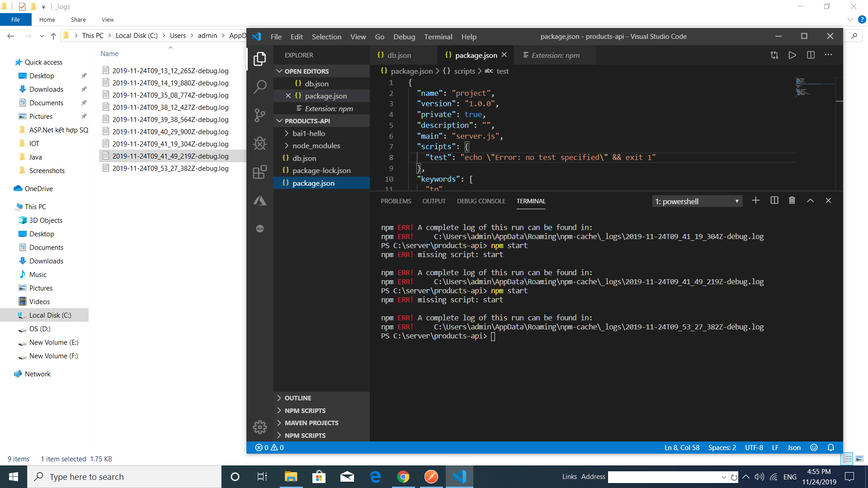Open the Microsoft Store taskbar icon
Image resolution: width=868 pixels, height=488 pixels.
point(319,477)
